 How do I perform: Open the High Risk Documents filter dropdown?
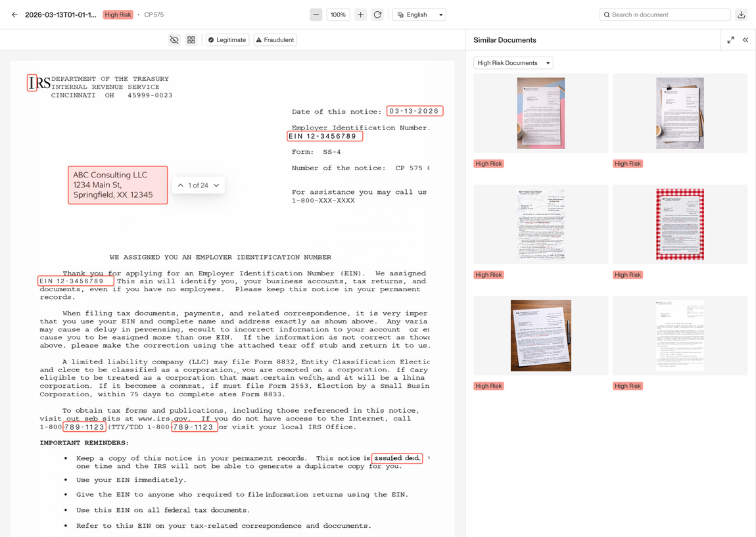point(513,62)
